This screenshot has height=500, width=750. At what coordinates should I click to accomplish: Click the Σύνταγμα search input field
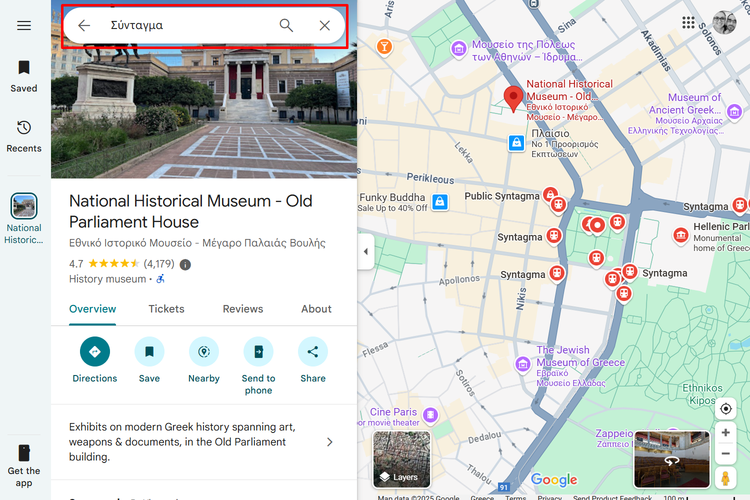[189, 25]
